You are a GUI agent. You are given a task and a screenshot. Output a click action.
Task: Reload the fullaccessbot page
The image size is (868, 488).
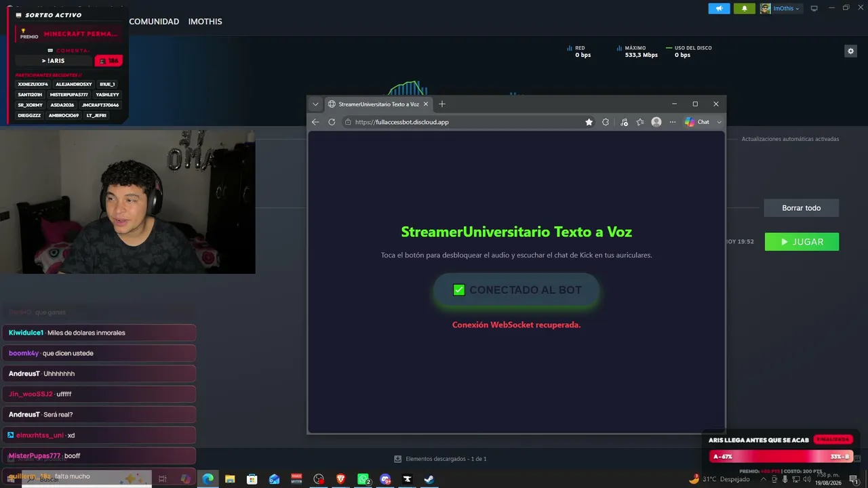click(x=332, y=122)
